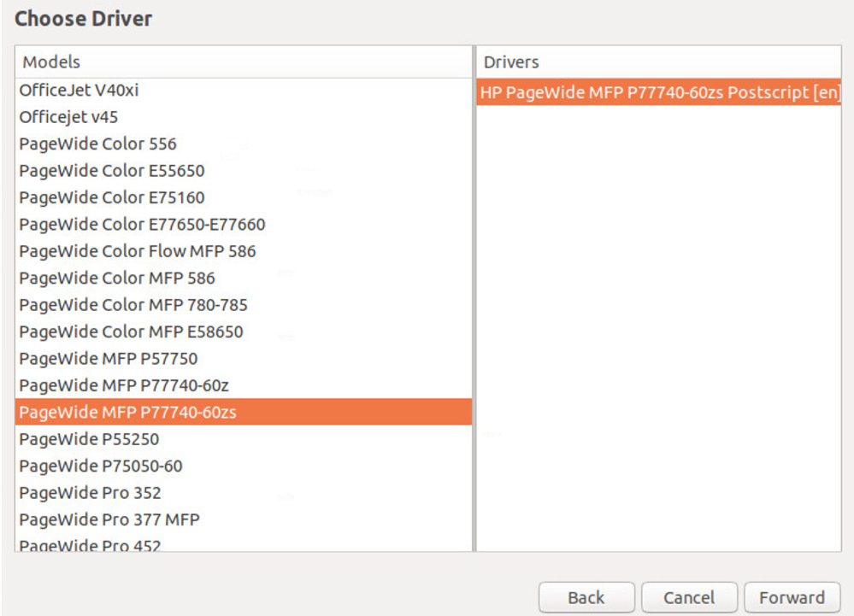Choose PageWide Color E77650-E77660 model

click(142, 225)
